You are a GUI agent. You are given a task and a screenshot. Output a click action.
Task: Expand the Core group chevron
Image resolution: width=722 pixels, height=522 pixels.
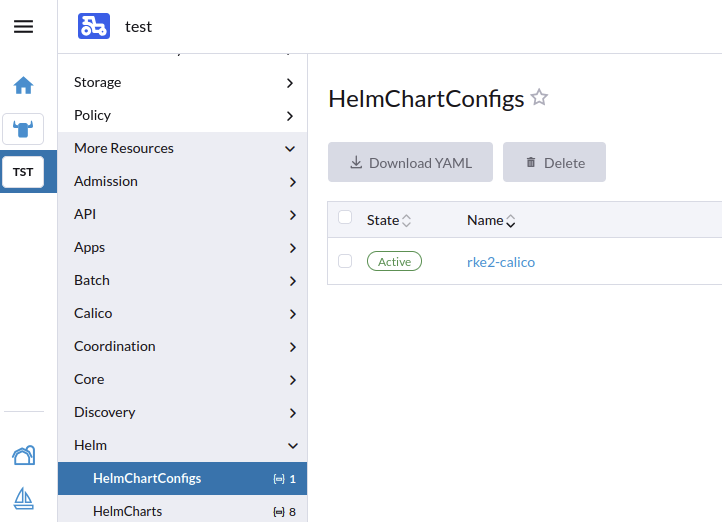(292, 380)
